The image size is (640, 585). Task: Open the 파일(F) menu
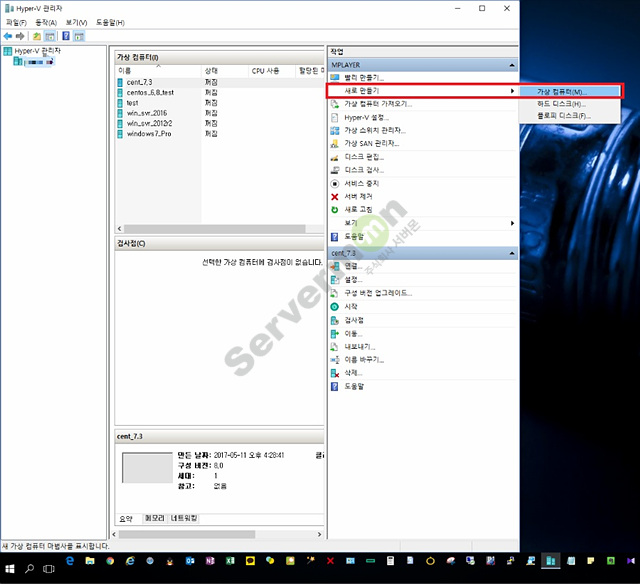(x=16, y=22)
